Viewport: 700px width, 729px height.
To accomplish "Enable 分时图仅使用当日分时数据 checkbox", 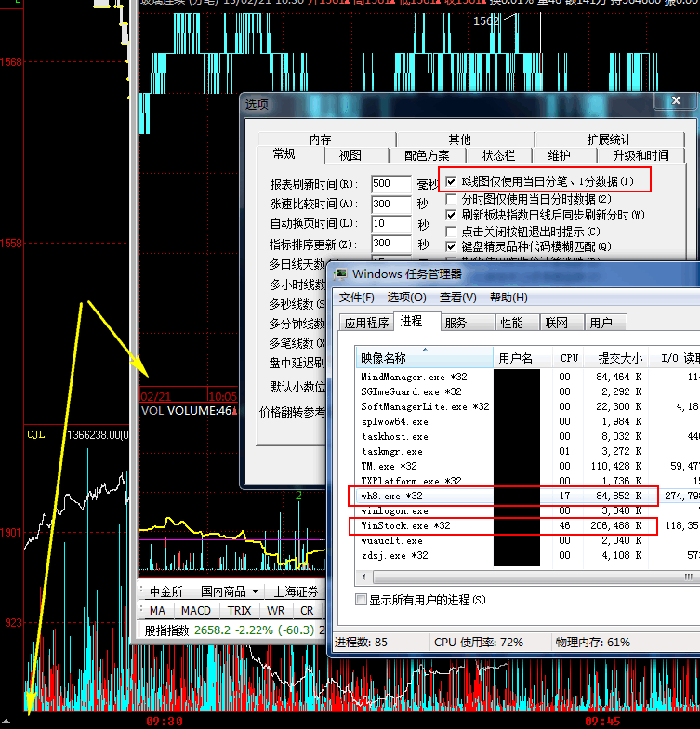I will (452, 199).
